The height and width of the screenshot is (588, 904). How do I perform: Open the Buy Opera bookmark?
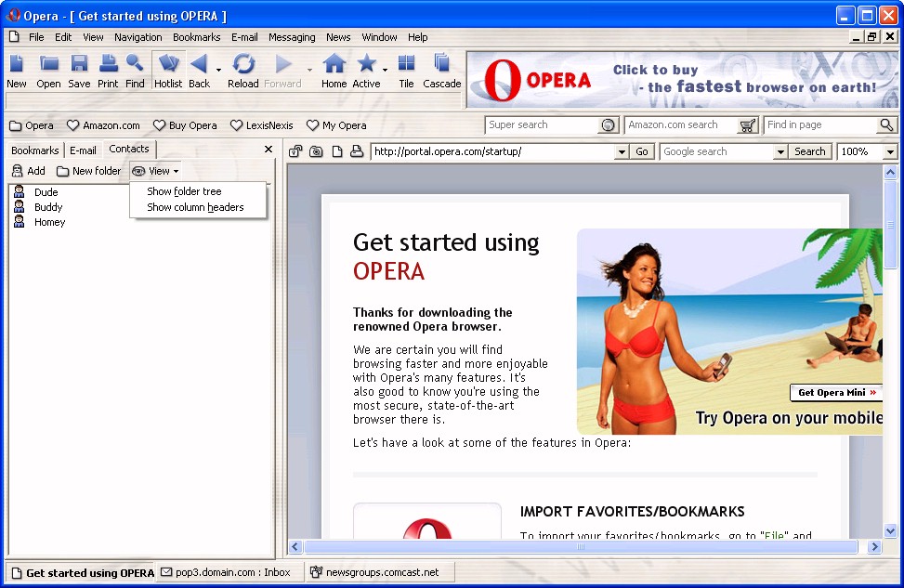[x=185, y=125]
